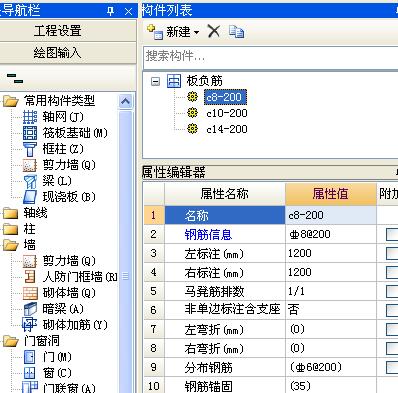Select the 框柱(Z) column icon
398x393 pixels.
tap(30, 149)
